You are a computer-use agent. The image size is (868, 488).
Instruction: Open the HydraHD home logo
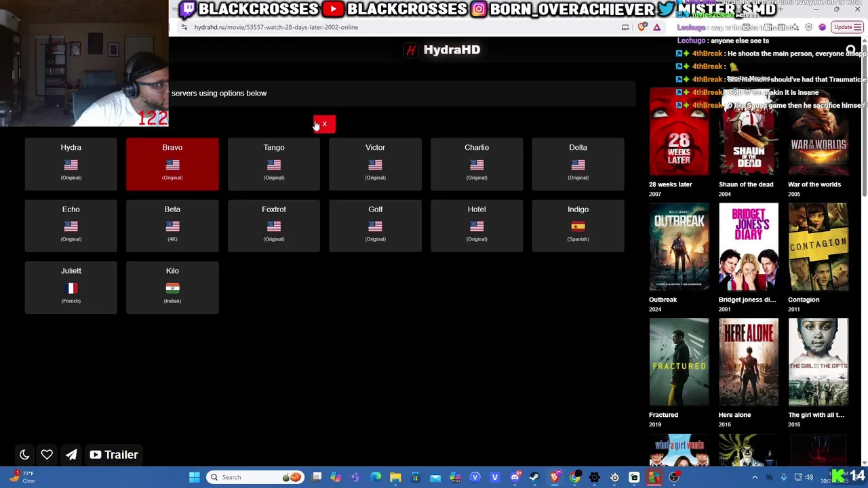pyautogui.click(x=443, y=49)
